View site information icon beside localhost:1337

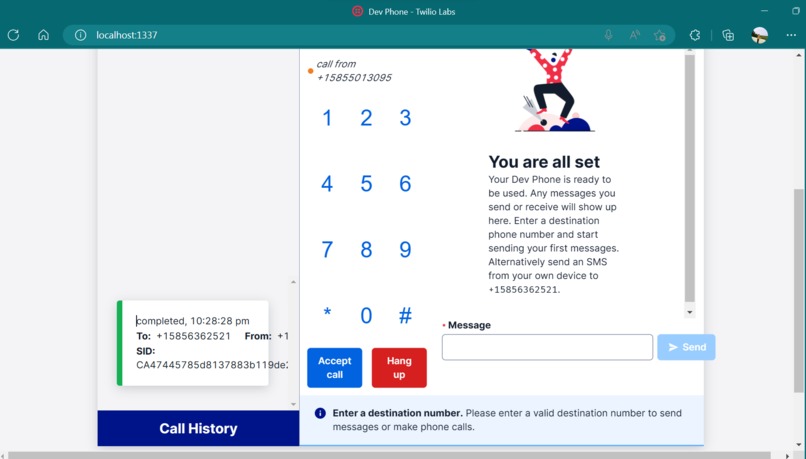[x=80, y=35]
